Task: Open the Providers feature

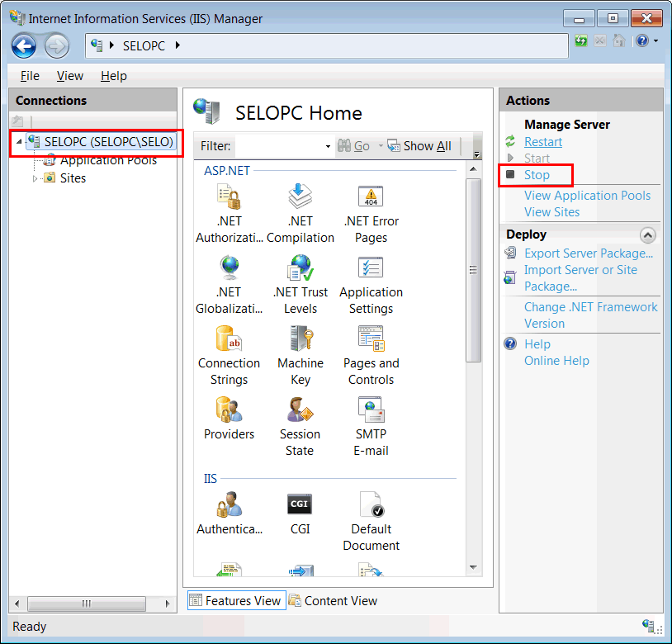Action: pos(229,419)
